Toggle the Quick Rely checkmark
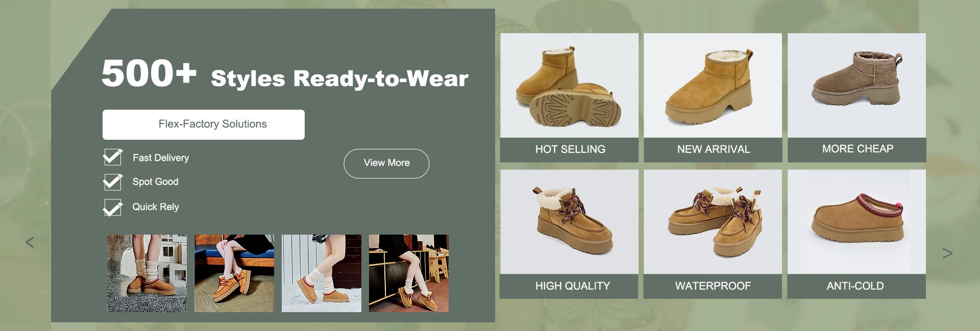This screenshot has width=980, height=331. (112, 207)
